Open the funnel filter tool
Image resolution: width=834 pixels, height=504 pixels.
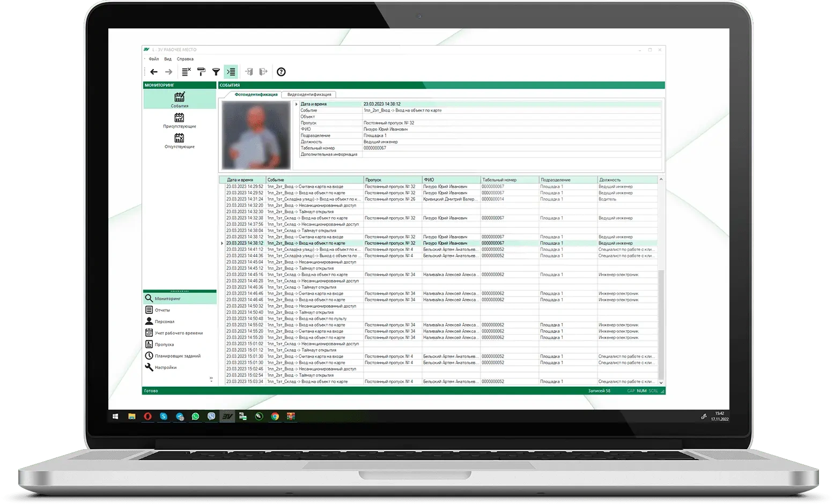pos(216,72)
